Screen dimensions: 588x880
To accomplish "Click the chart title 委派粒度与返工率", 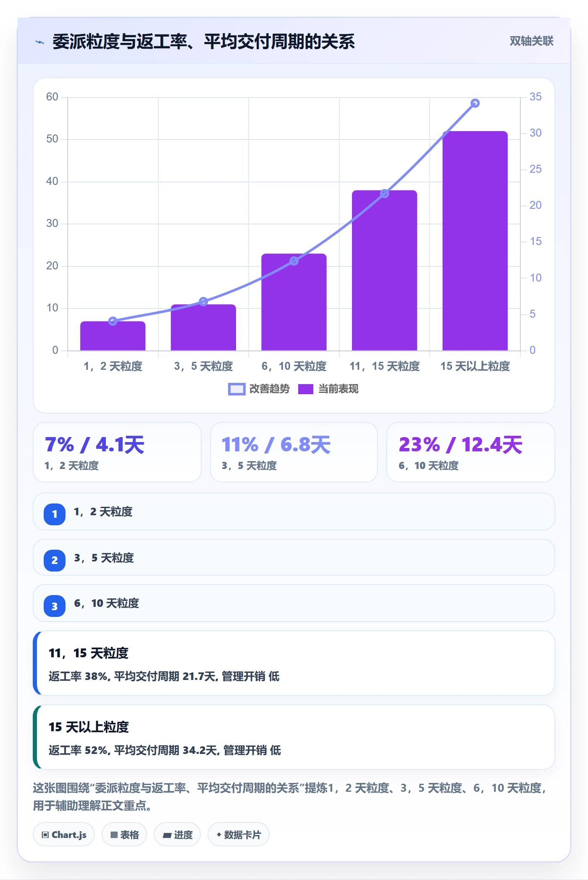I will point(203,42).
